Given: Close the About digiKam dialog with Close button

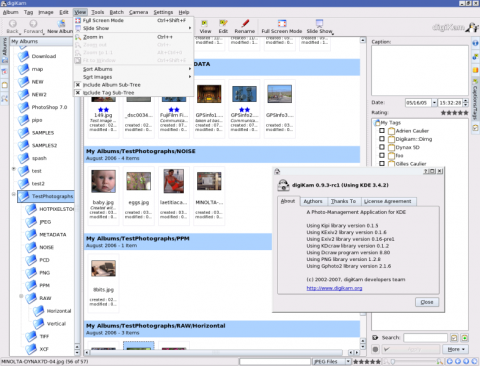Looking at the screenshot, I should coord(427,302).
